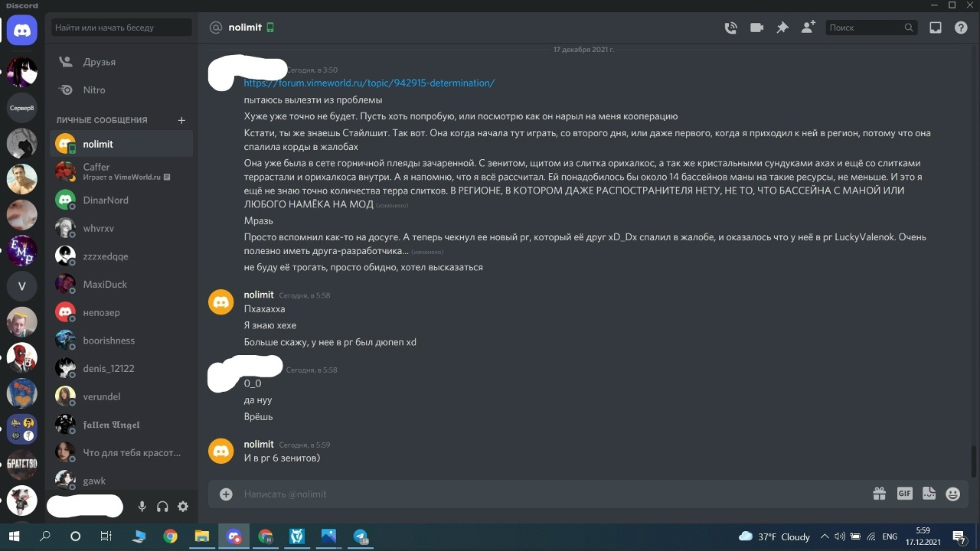Open the forum.vimeworld.ru determination link
This screenshot has height=551, width=980.
369,83
